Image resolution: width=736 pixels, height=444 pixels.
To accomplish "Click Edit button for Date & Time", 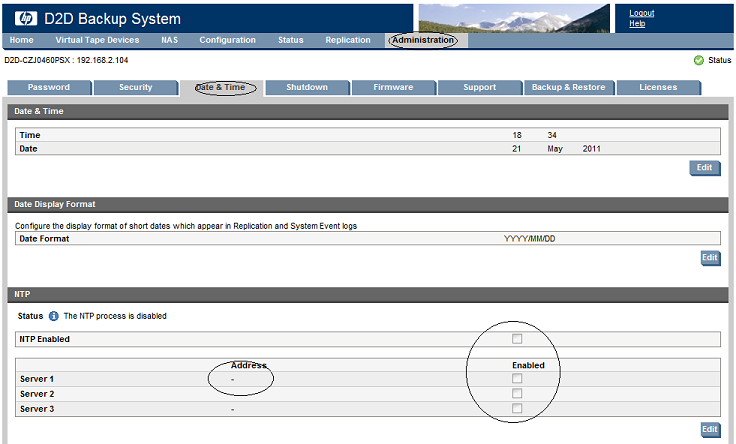I will [x=705, y=168].
